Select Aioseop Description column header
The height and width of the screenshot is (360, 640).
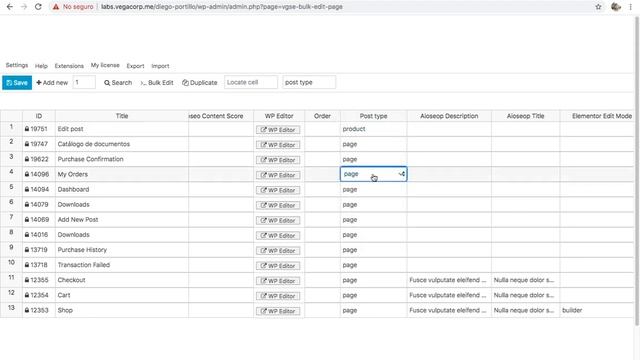pos(449,116)
